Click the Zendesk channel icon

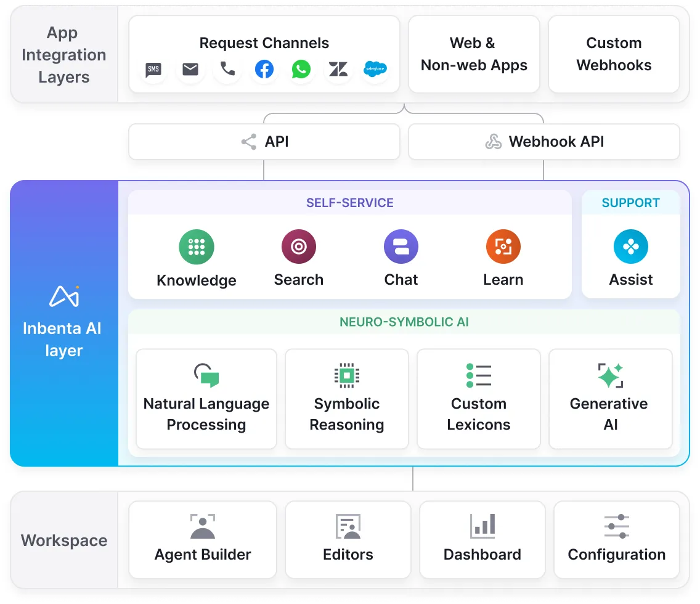pyautogui.click(x=338, y=70)
